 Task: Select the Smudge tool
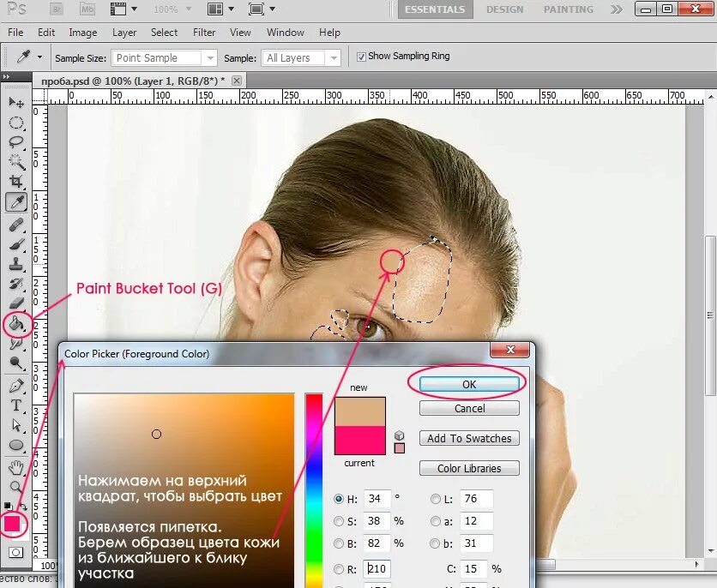click(x=16, y=343)
